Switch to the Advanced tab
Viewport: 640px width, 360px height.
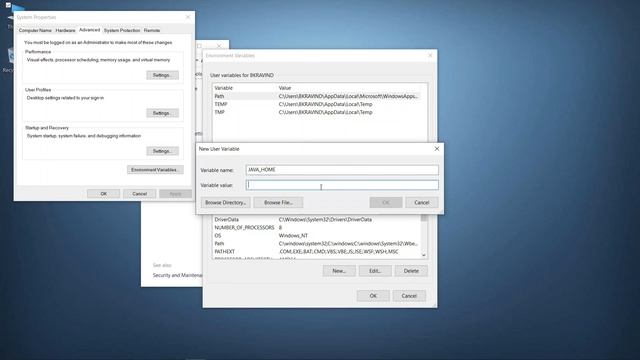click(x=89, y=30)
